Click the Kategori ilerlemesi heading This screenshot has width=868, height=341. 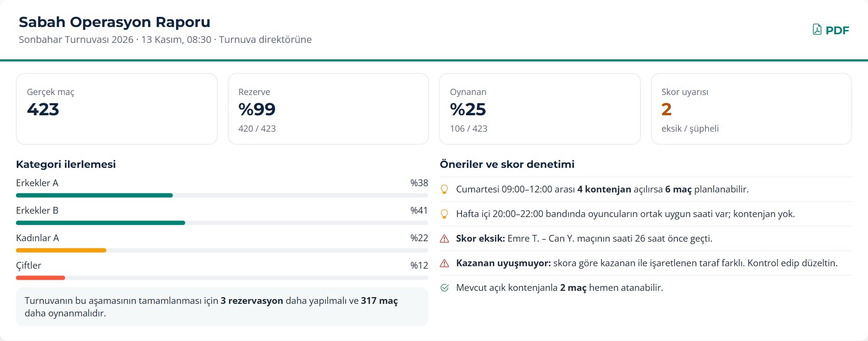tap(66, 164)
